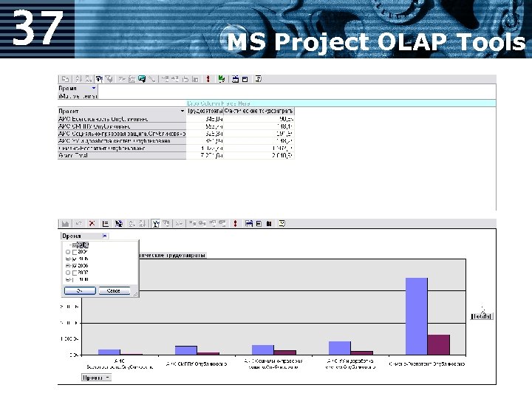Open Commands and Options in the pivot table toolbar
The image size is (532, 399).
235,79
